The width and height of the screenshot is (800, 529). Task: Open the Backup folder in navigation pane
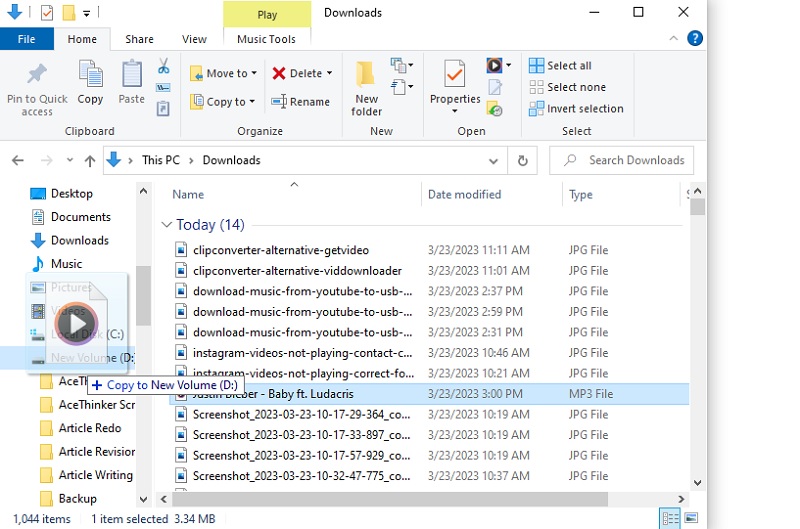68,498
